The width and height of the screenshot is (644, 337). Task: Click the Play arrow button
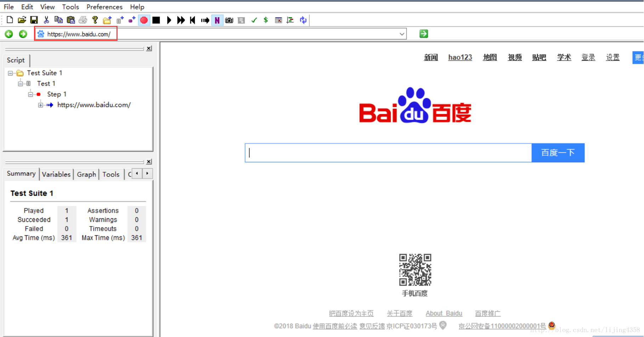click(x=169, y=20)
